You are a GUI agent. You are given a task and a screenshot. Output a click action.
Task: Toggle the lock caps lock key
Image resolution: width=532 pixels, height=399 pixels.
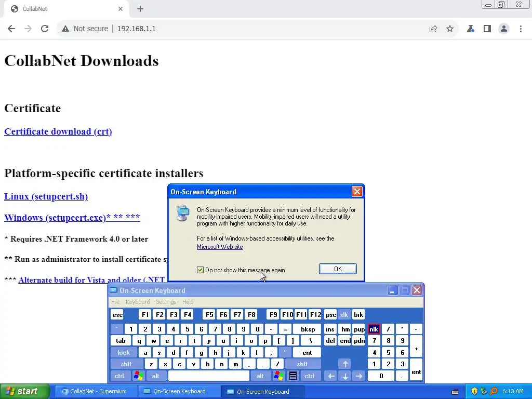(x=124, y=353)
